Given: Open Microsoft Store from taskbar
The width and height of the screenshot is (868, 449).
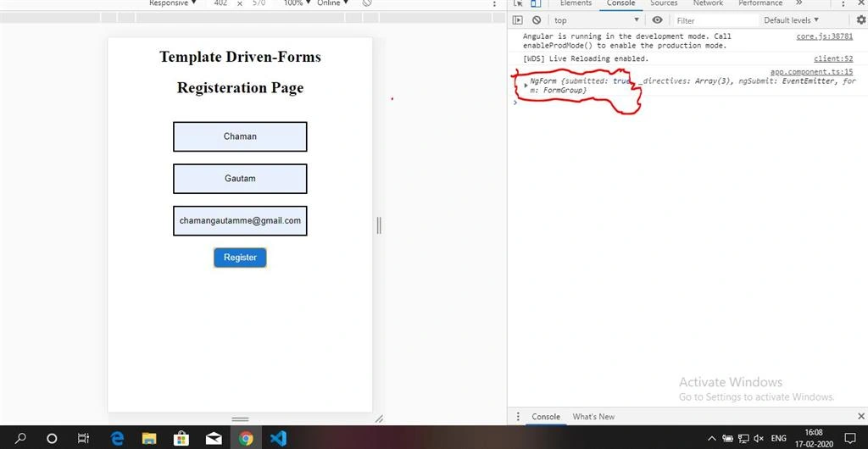Looking at the screenshot, I should [x=181, y=439].
